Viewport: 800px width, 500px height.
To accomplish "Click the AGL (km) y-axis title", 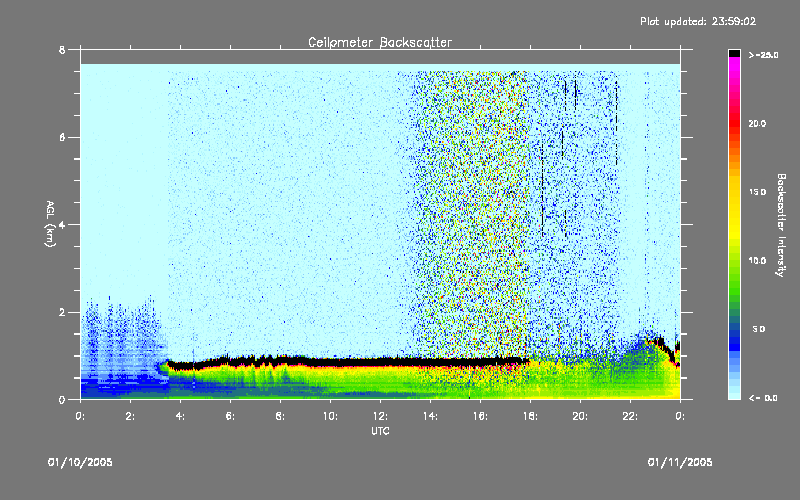I will 50,223.
